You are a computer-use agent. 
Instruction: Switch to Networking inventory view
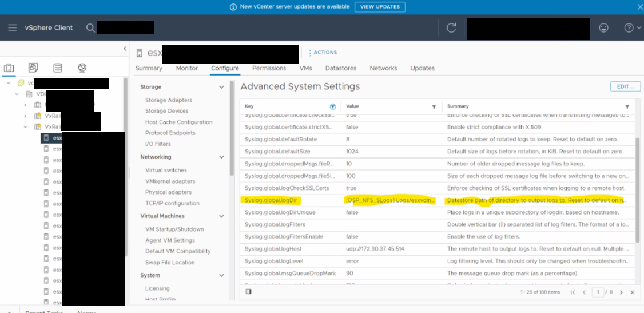pos(82,68)
